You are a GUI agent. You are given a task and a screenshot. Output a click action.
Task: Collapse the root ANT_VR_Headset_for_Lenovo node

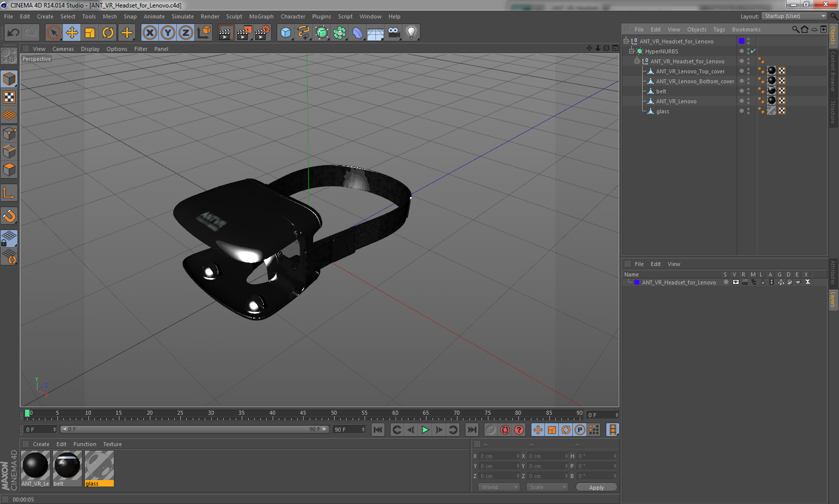(x=626, y=41)
